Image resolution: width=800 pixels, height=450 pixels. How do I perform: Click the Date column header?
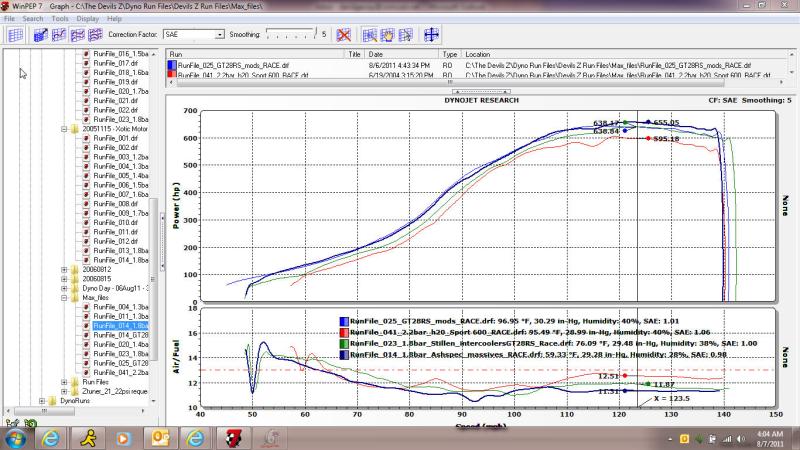pyautogui.click(x=376, y=54)
